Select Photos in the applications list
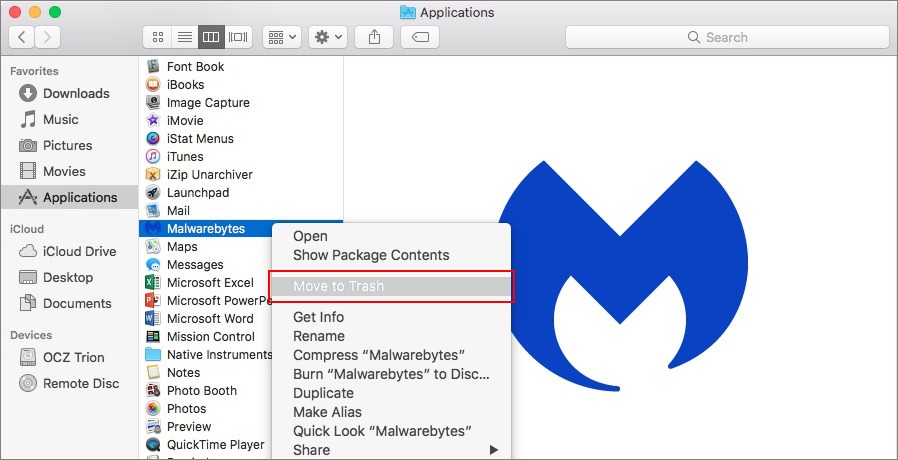898x460 pixels. click(x=205, y=408)
